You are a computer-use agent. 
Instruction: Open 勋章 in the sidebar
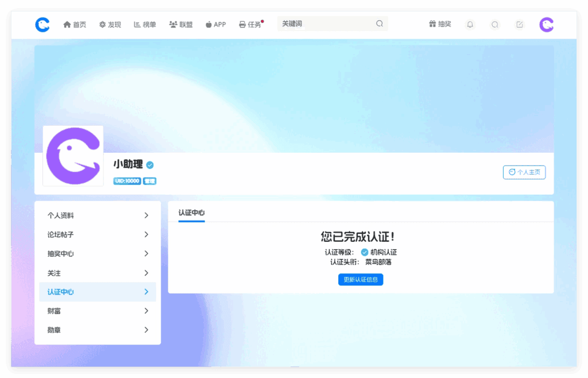[x=98, y=330]
